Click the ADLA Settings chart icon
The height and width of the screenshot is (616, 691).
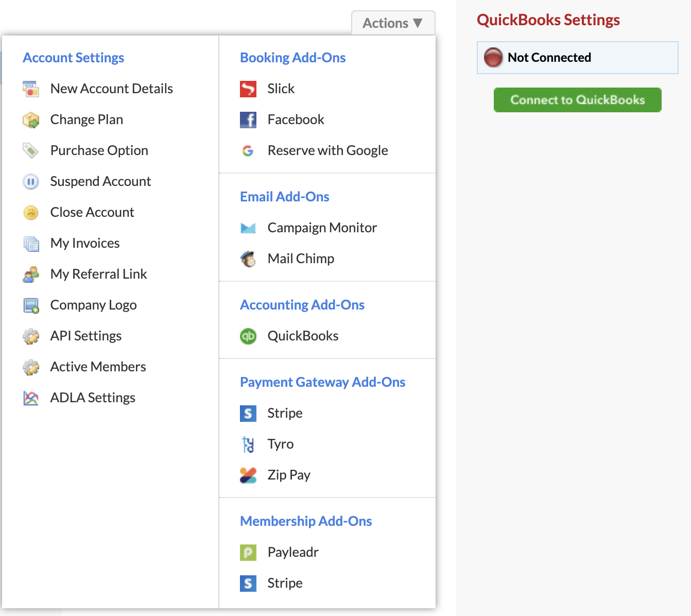point(31,398)
